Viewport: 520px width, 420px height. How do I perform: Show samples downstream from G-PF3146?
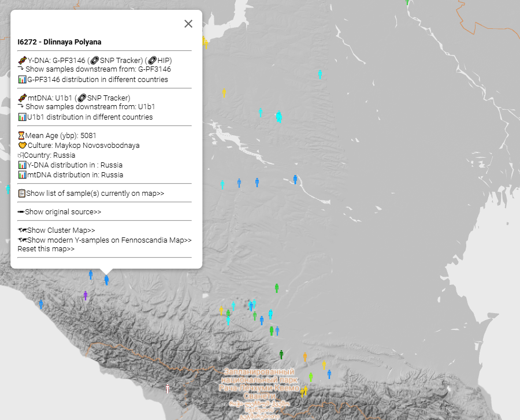point(98,69)
